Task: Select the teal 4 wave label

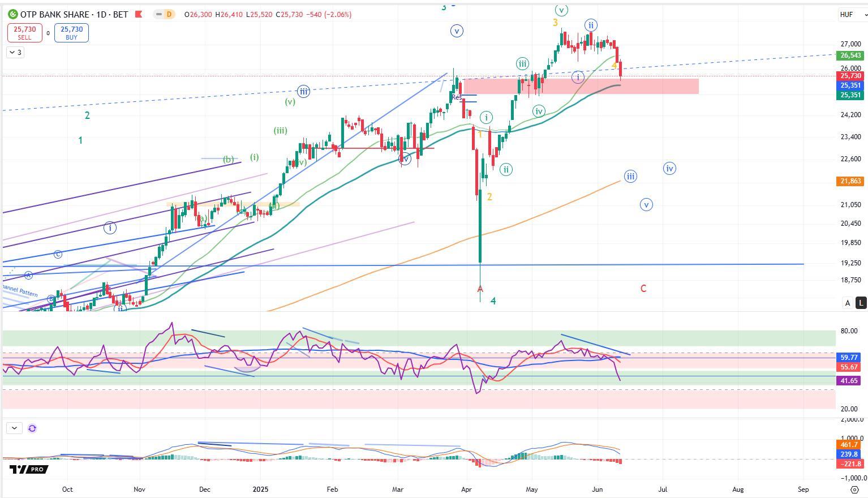Action: click(x=493, y=301)
